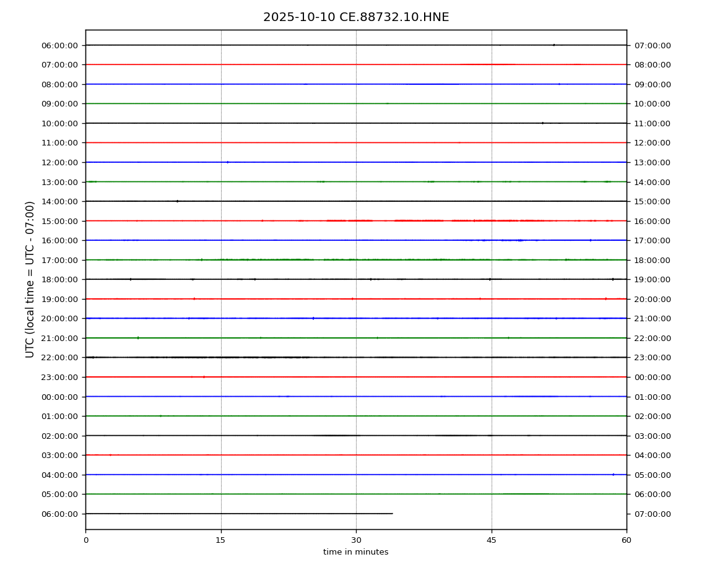This screenshot has width=712, height=588.
Task: Click the thick black trace on the 22:00:00 row
Action: [x=217, y=357]
